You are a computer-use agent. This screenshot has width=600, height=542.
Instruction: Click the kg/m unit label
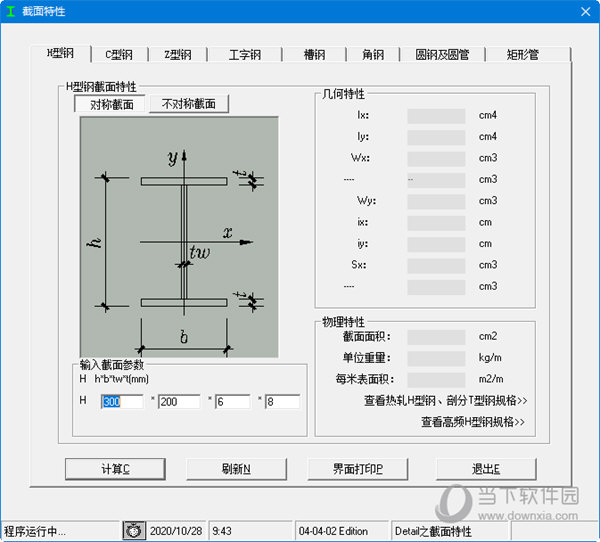(490, 358)
